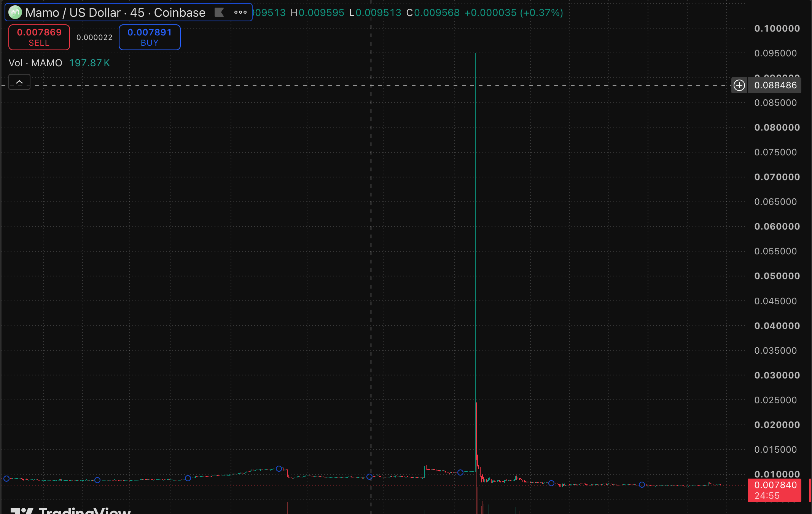Click the 0.050000 price axis label
The height and width of the screenshot is (514, 812).
777,276
